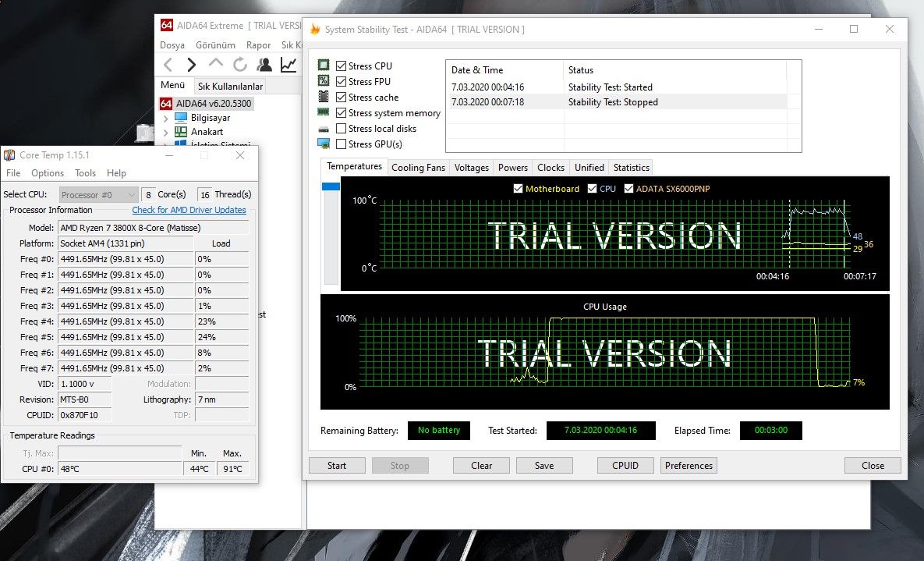Click Check for AMD Driver Updates link

click(189, 210)
